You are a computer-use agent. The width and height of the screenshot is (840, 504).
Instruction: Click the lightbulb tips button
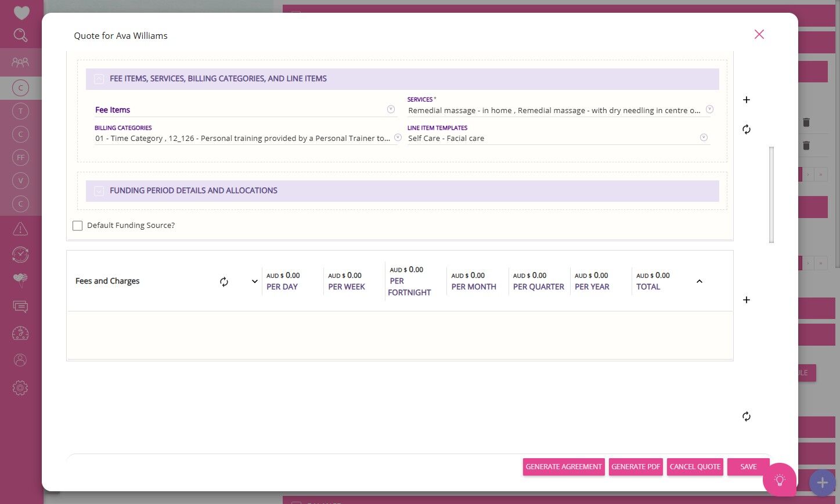pos(780,480)
